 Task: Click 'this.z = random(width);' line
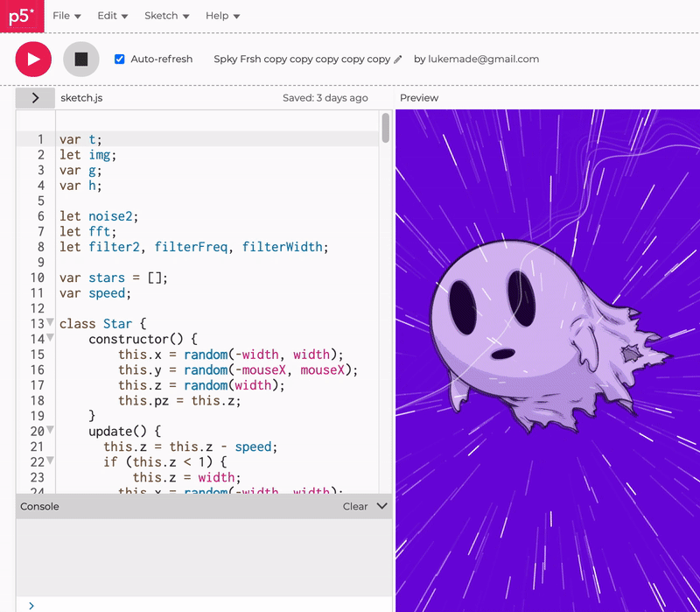[x=201, y=385]
